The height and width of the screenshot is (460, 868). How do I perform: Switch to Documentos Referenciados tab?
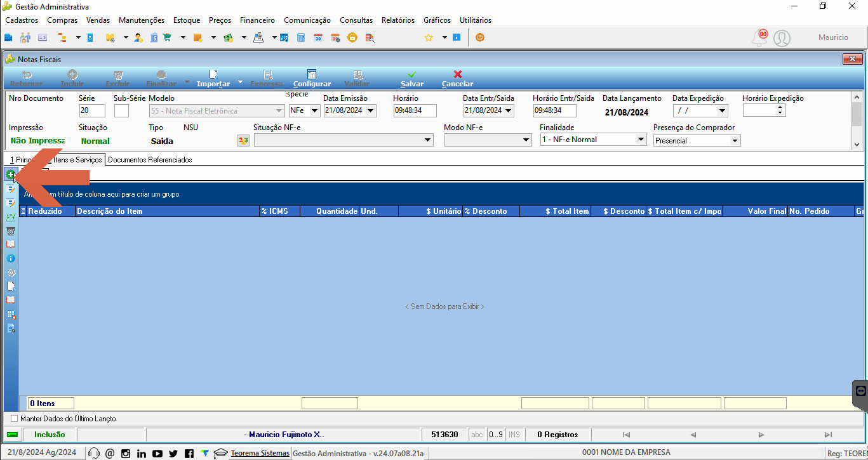[x=150, y=160]
